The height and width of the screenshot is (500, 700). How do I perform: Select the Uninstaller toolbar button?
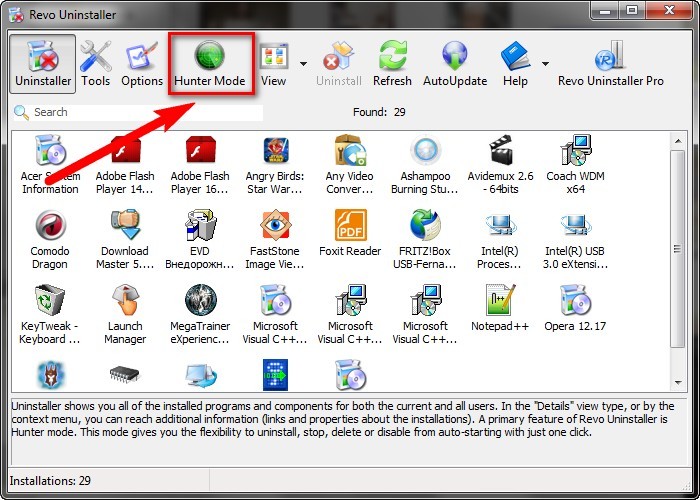(x=44, y=63)
